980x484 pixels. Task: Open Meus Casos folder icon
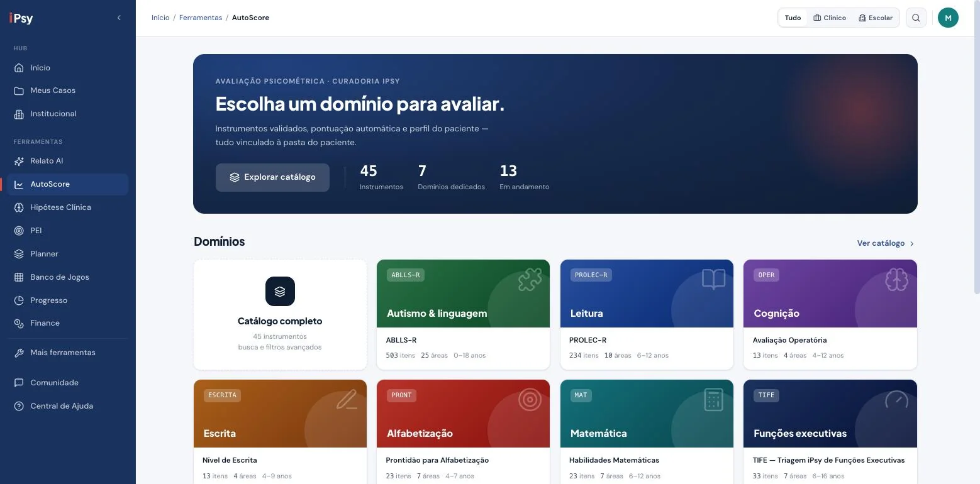(19, 91)
